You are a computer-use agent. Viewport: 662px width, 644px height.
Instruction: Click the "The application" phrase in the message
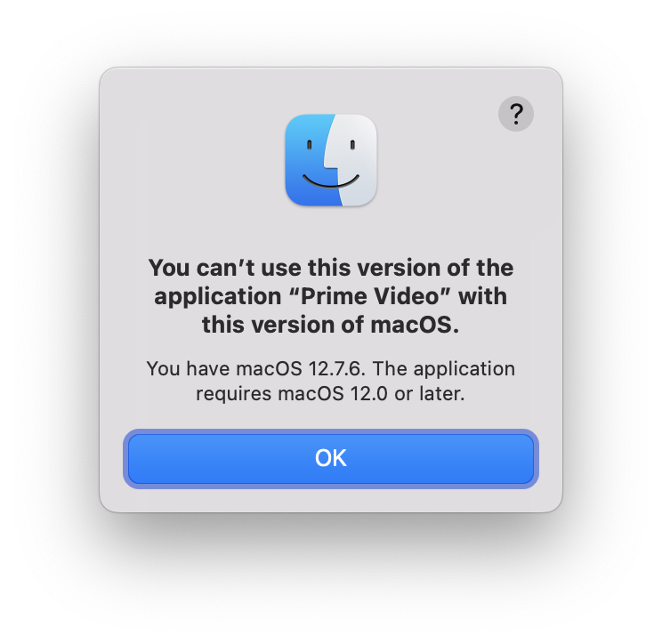(x=443, y=369)
